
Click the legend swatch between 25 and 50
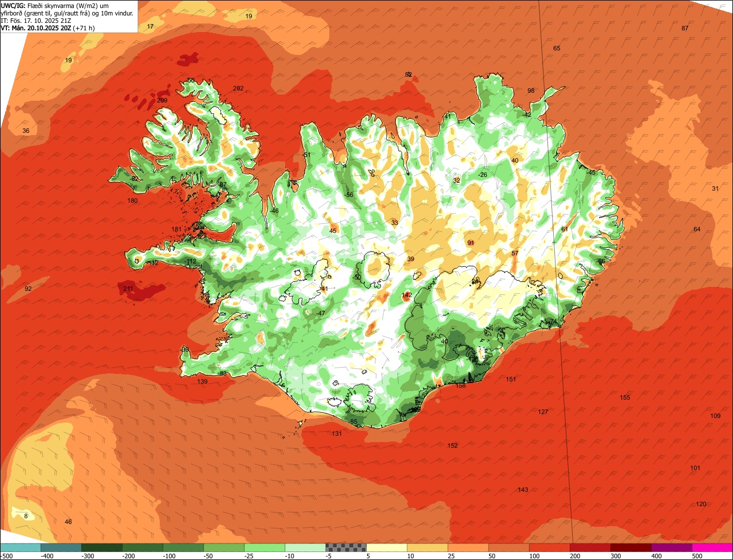coord(468,547)
